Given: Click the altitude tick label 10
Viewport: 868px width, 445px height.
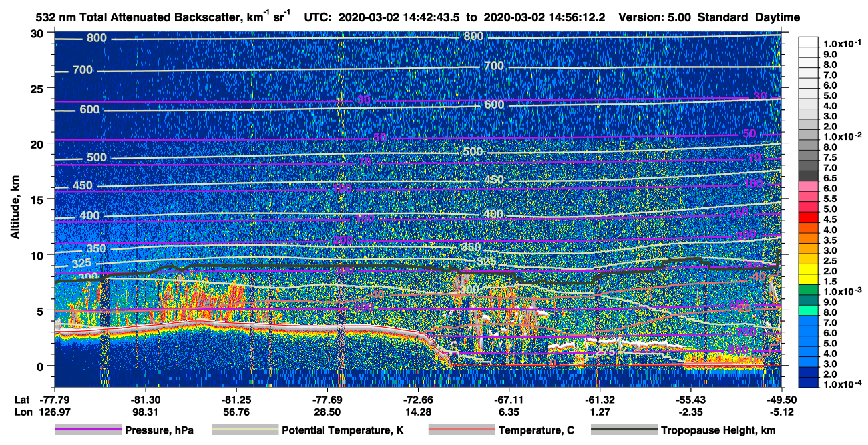Looking at the screenshot, I should 39,255.
